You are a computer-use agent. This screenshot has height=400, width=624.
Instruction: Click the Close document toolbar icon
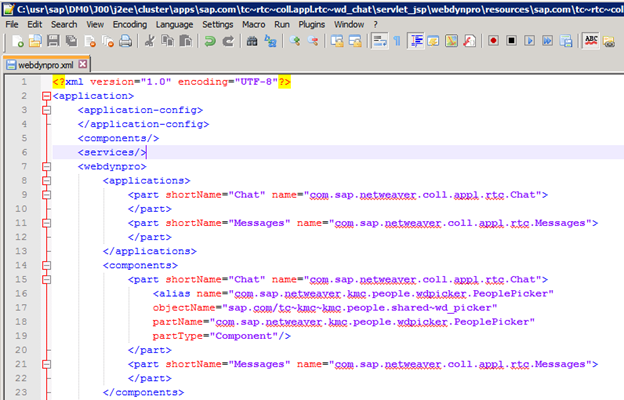tap(90, 41)
